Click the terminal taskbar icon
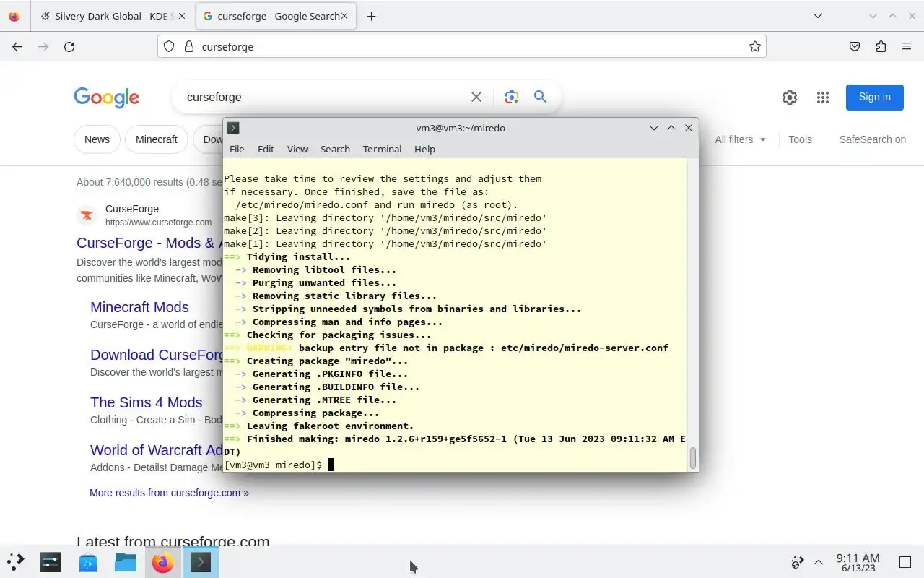 point(201,561)
